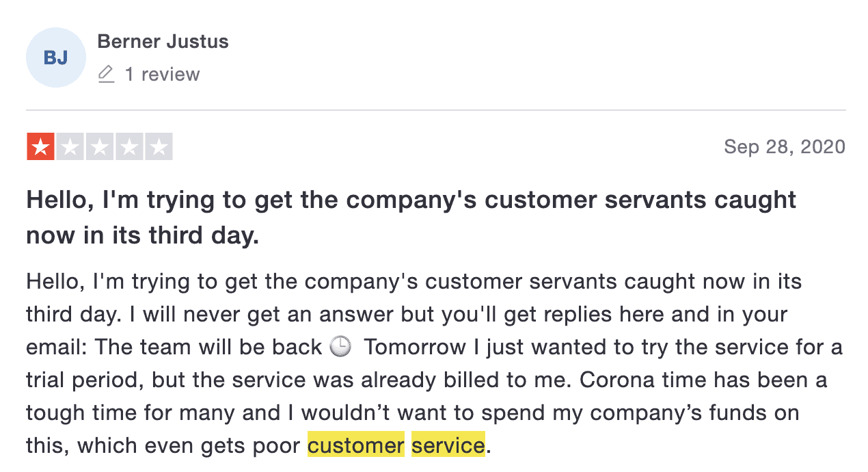Click the pencil review icon
Viewport: 868px width, 472px height.
click(x=106, y=74)
